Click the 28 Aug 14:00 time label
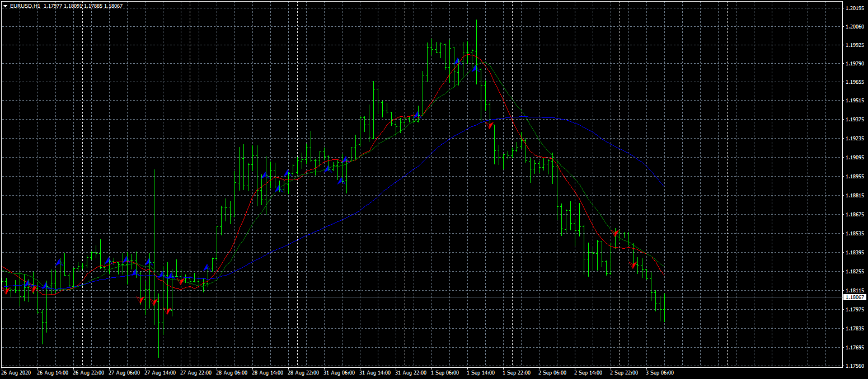This screenshot has height=379, width=868. pyautogui.click(x=268, y=373)
